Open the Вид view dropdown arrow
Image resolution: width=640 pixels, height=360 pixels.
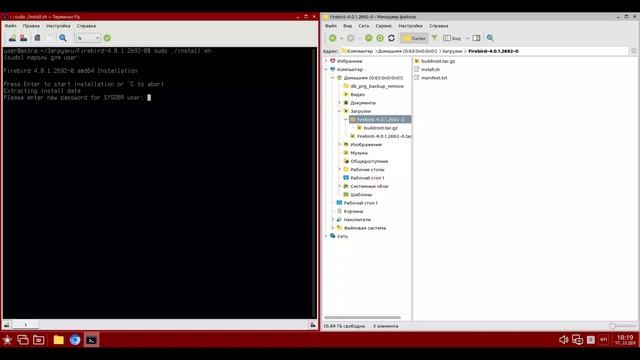pos(467,38)
